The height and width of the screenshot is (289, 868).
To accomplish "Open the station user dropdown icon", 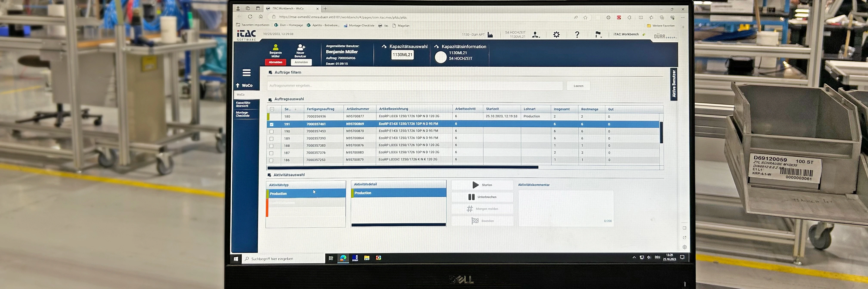I will click(x=535, y=35).
